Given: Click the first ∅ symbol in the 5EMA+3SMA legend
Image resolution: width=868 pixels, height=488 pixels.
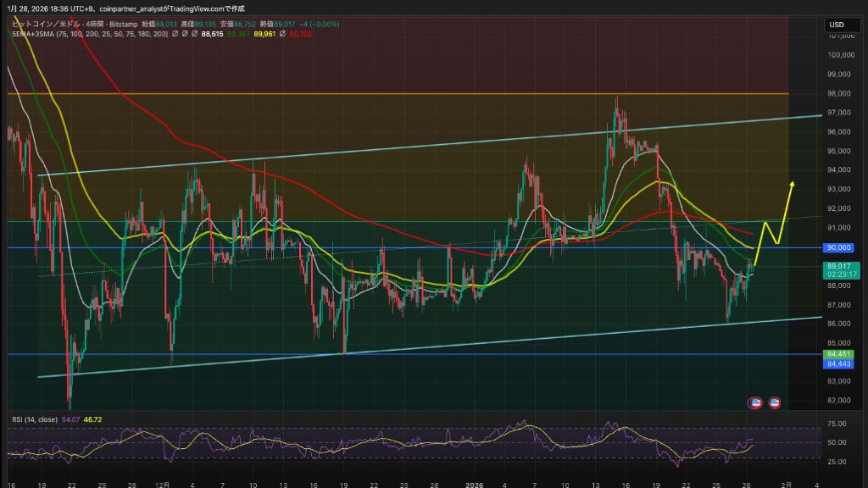Looking at the screenshot, I should pyautogui.click(x=174, y=34).
